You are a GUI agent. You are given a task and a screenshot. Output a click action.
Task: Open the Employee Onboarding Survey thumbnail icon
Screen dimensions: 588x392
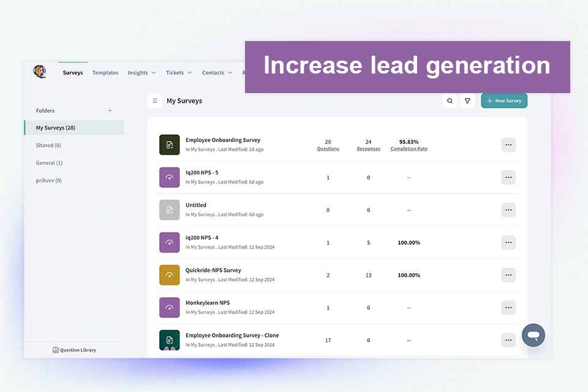pos(169,145)
